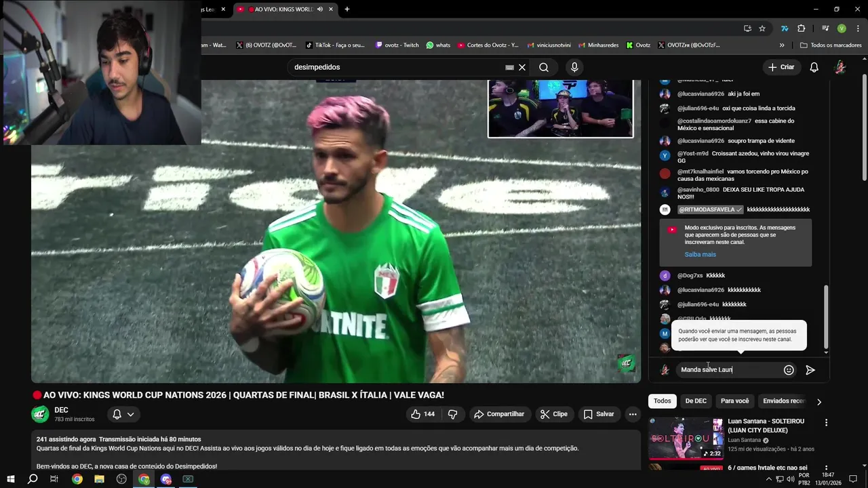Open Cortes do Ovotz bookmark
This screenshot has height=488, width=868.
tap(488, 45)
